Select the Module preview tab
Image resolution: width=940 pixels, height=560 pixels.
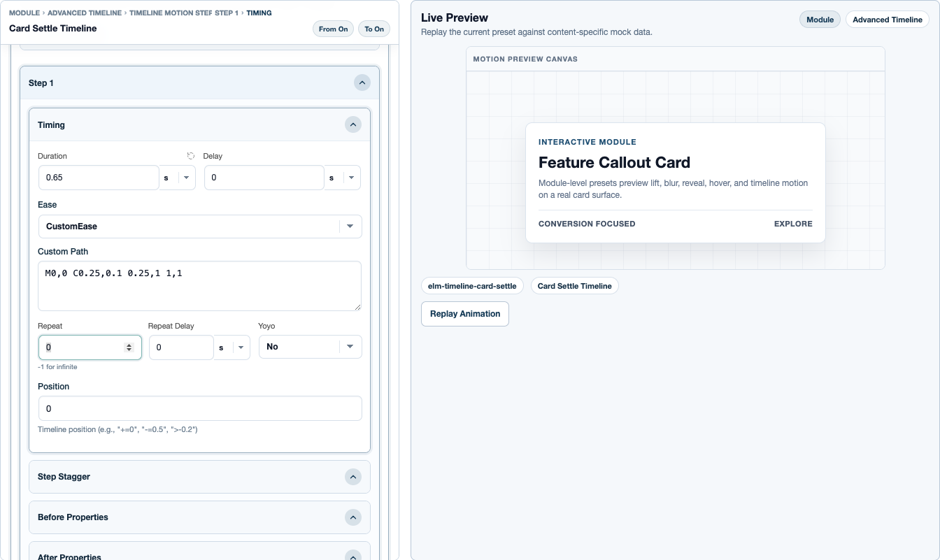pyautogui.click(x=820, y=20)
